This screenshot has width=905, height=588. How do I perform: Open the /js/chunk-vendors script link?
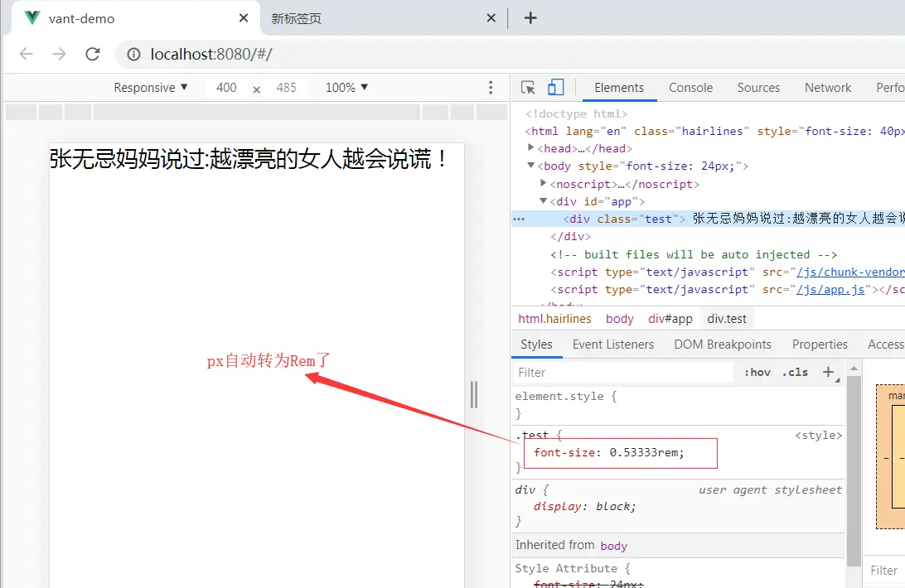pos(850,272)
